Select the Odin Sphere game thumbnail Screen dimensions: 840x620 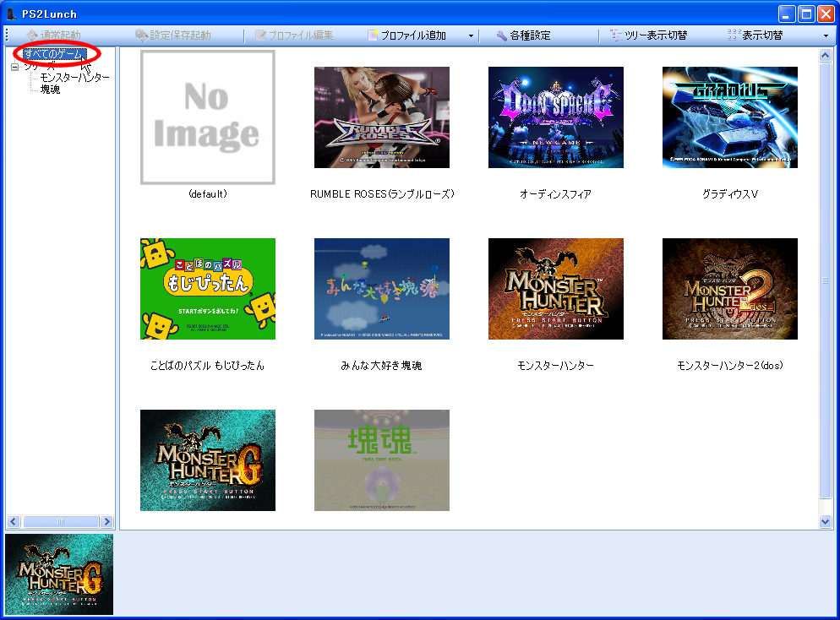click(556, 117)
